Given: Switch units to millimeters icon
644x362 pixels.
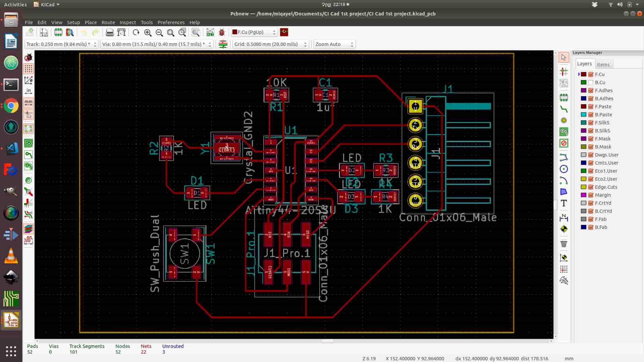Looking at the screenshot, I should click(29, 102).
